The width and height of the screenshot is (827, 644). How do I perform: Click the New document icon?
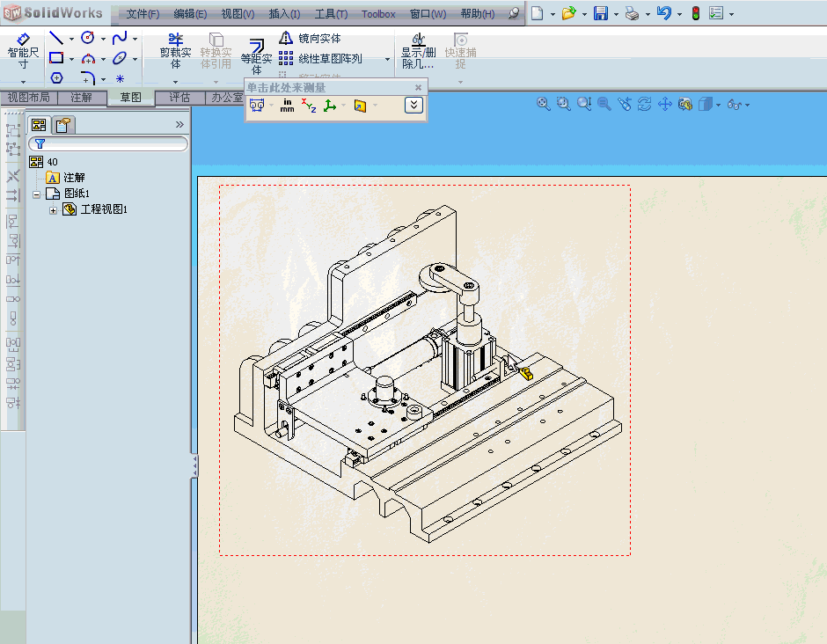click(x=538, y=13)
